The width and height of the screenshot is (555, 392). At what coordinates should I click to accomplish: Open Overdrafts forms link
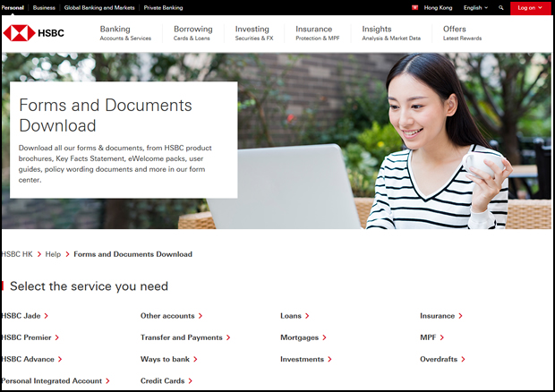pos(439,360)
